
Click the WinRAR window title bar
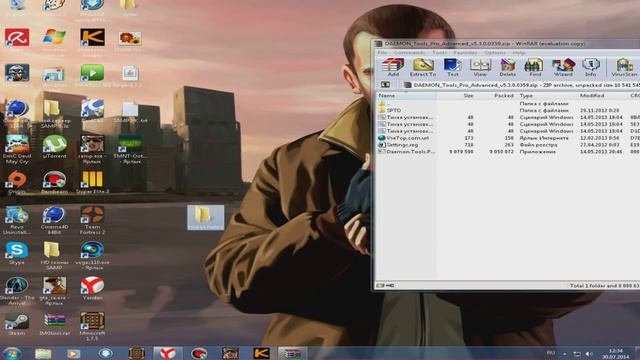[x=506, y=44]
